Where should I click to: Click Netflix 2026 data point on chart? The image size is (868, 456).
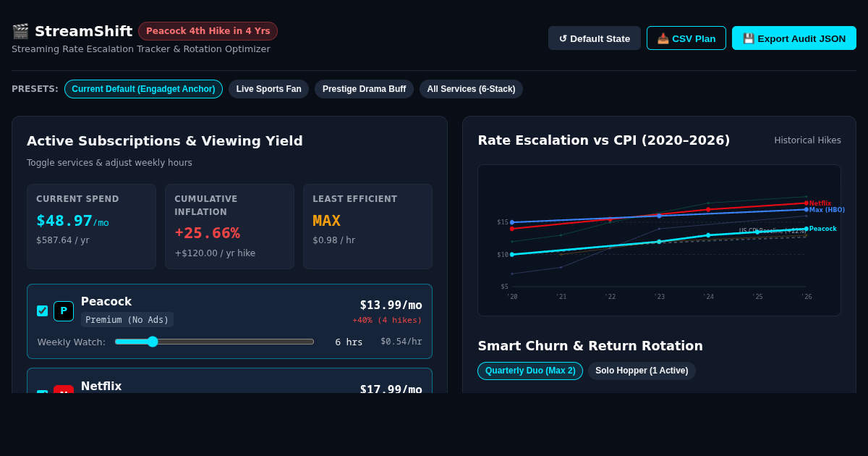coord(807,203)
